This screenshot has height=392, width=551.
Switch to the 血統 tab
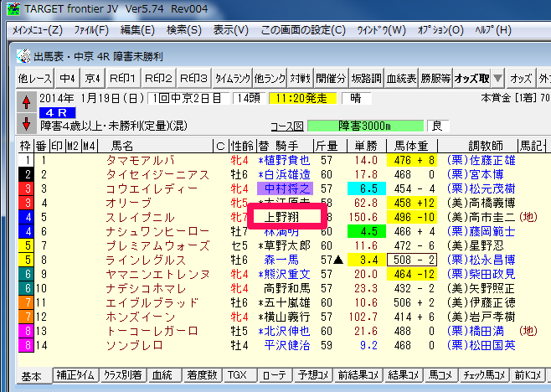click(164, 375)
